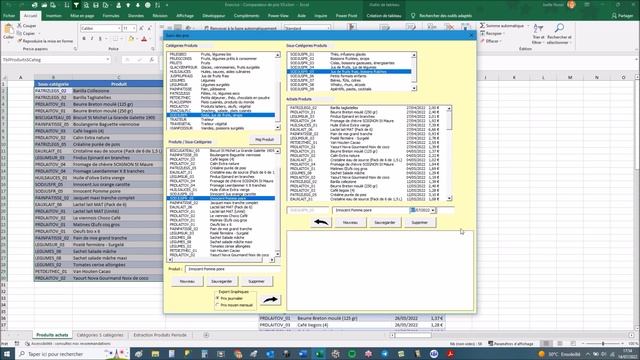The image size is (640, 360).
Task: Add a new sheet with plus icon
Action: 206,335
